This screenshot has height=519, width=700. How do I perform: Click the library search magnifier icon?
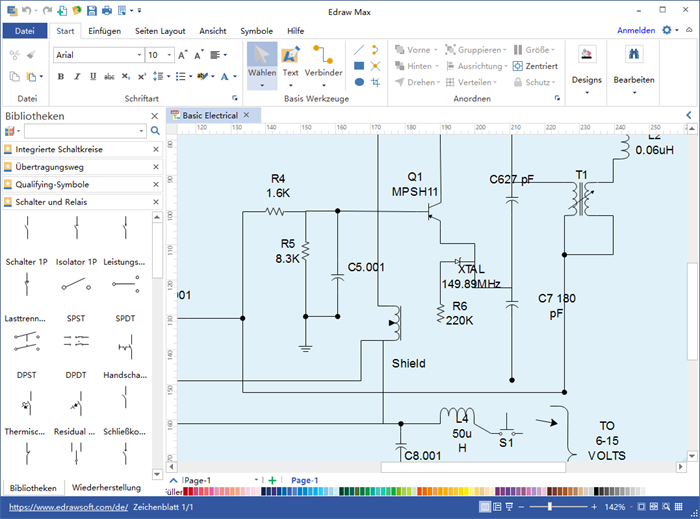click(x=155, y=131)
